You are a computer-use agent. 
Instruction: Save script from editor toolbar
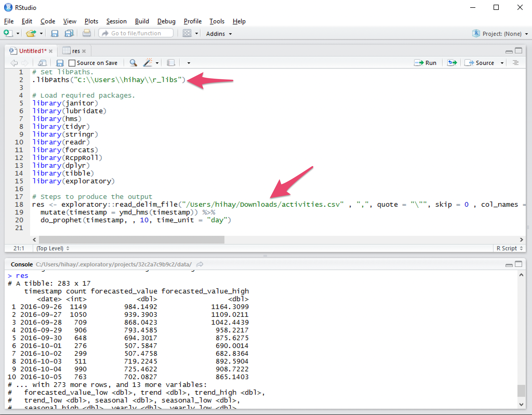click(60, 63)
